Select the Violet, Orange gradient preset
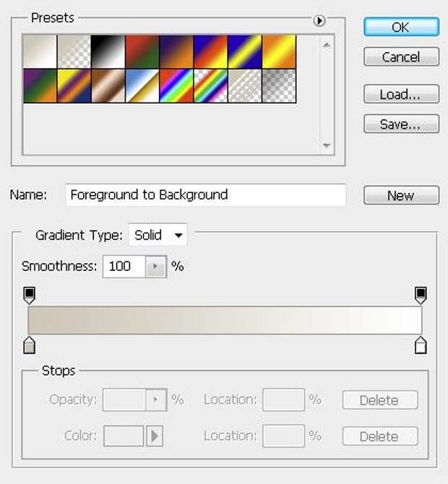Image resolution: width=448 pixels, height=484 pixels. (x=176, y=51)
